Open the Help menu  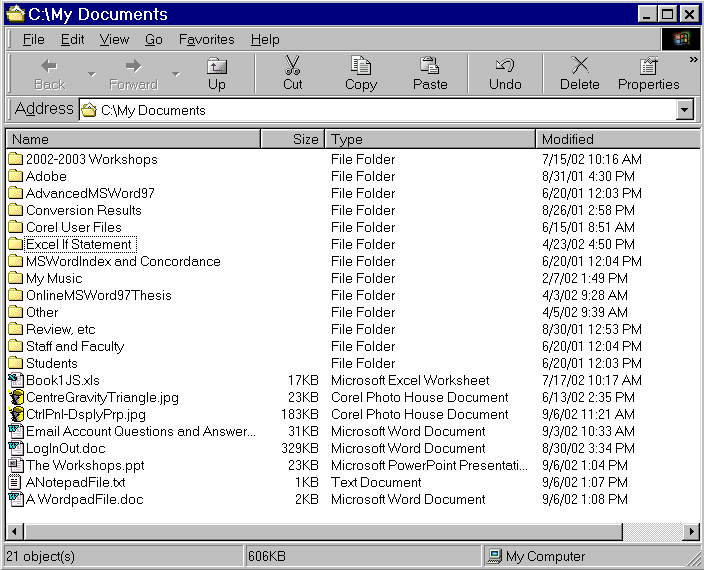(265, 39)
